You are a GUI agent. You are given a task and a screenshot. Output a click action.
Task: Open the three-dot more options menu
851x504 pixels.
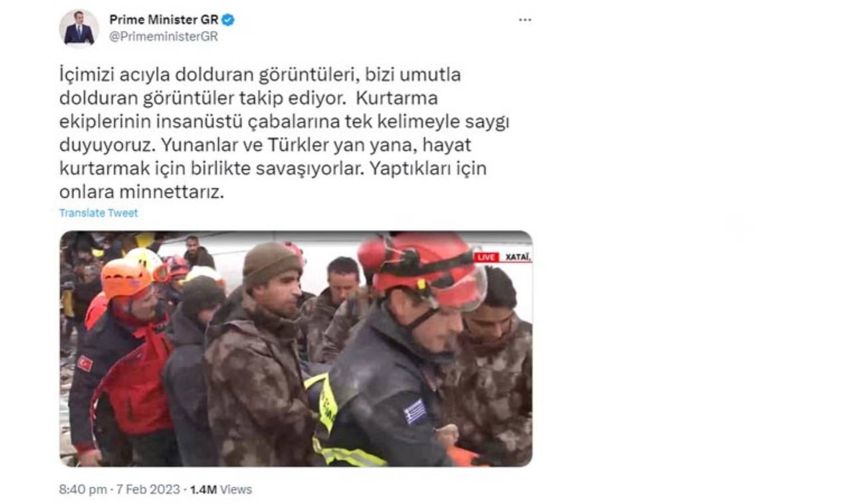click(525, 20)
